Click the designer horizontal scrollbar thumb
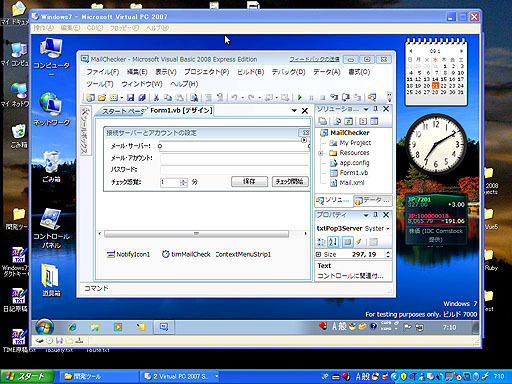 coord(196,234)
